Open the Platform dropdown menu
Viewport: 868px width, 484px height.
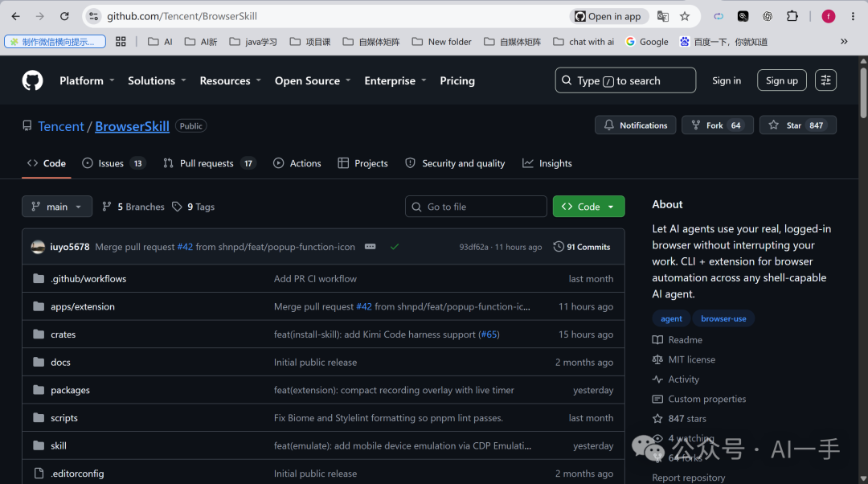[87, 81]
